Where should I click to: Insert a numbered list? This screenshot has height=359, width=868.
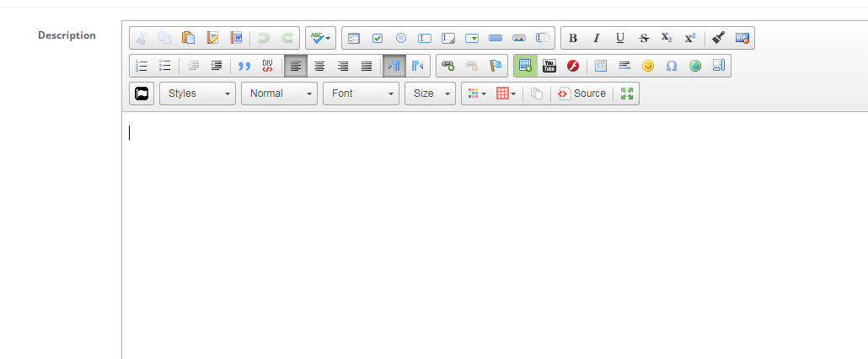tap(142, 66)
